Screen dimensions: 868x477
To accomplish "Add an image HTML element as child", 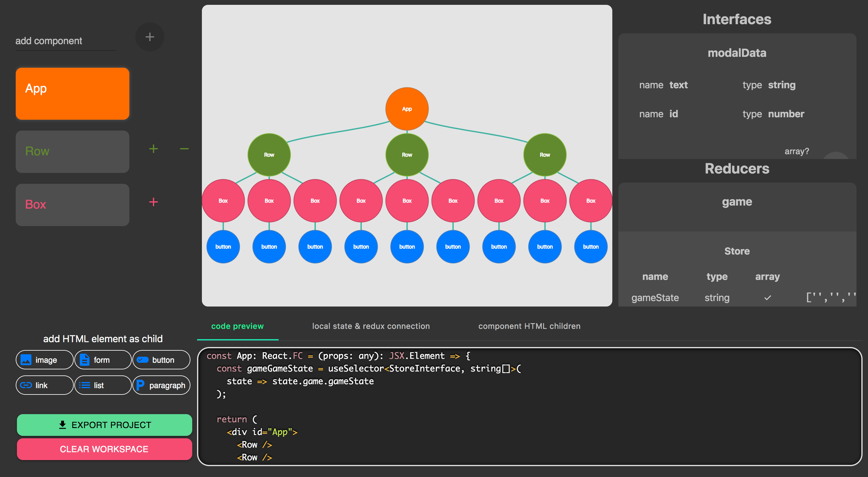I will point(44,360).
